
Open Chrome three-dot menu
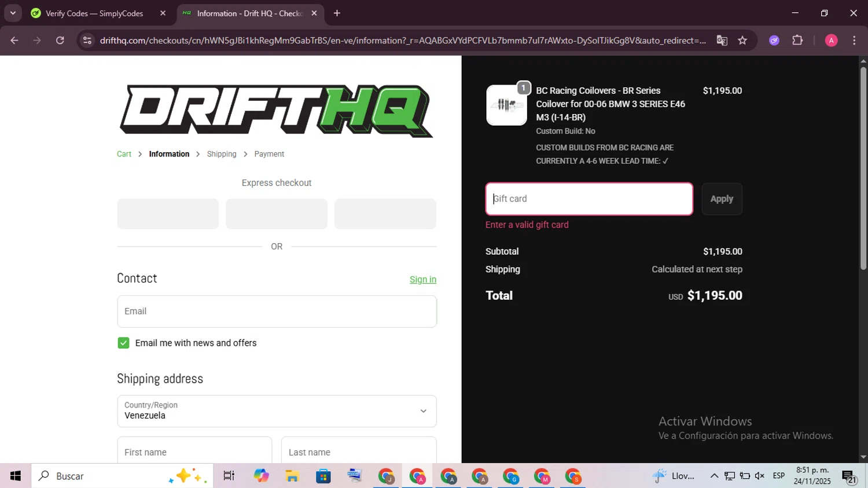tap(854, 41)
